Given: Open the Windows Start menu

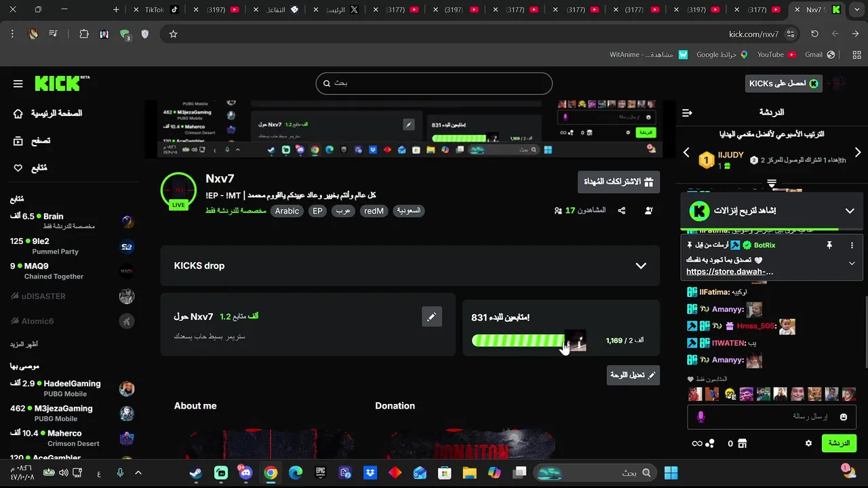Looking at the screenshot, I should [671, 473].
